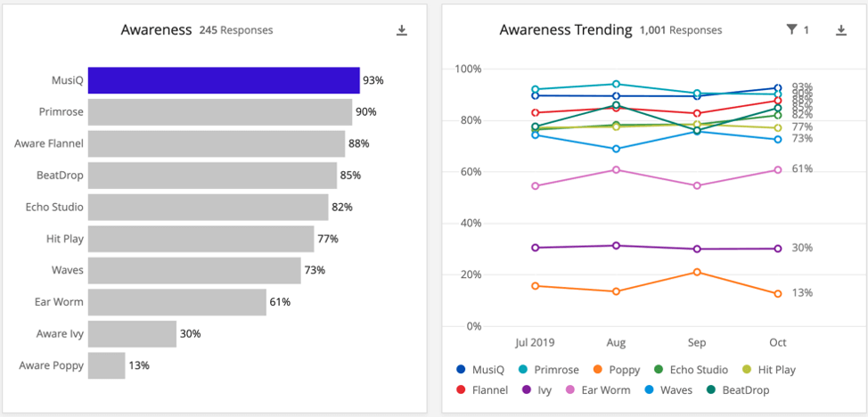This screenshot has width=868, height=417.
Task: Toggle Waves series in the legend
Action: click(x=668, y=390)
